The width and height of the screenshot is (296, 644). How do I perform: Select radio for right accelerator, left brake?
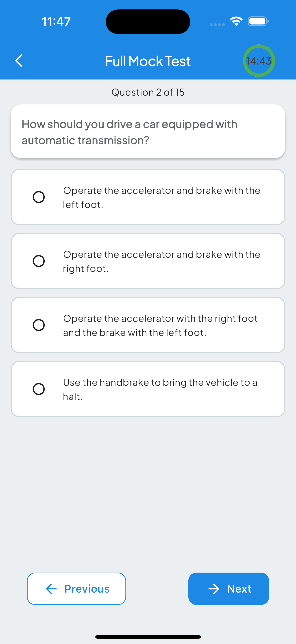coord(39,325)
